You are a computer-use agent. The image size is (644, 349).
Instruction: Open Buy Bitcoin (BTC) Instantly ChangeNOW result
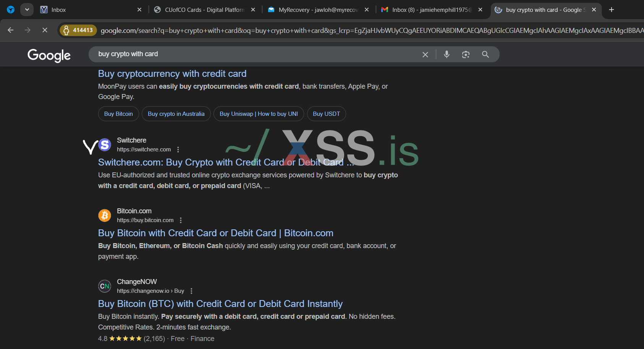coord(220,304)
